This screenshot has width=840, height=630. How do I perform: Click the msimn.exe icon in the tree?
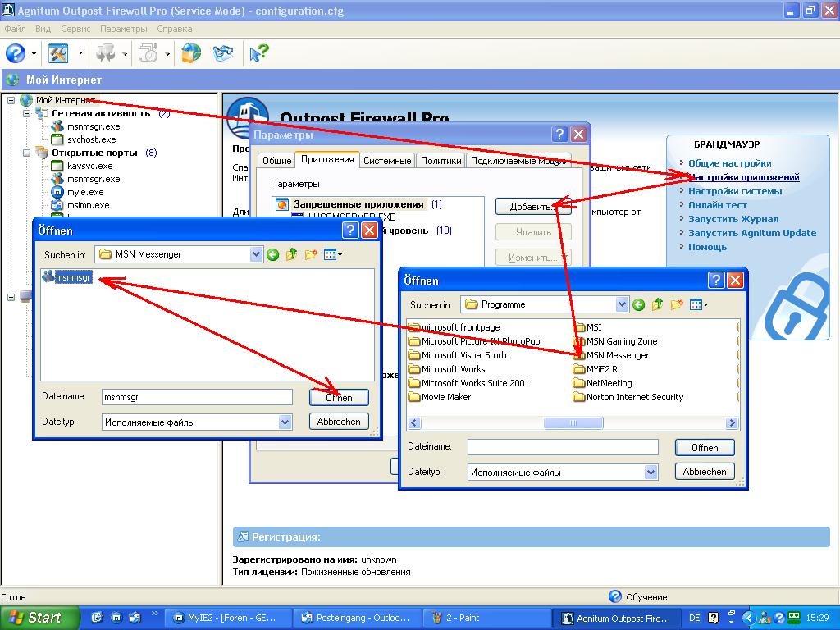coord(57,205)
